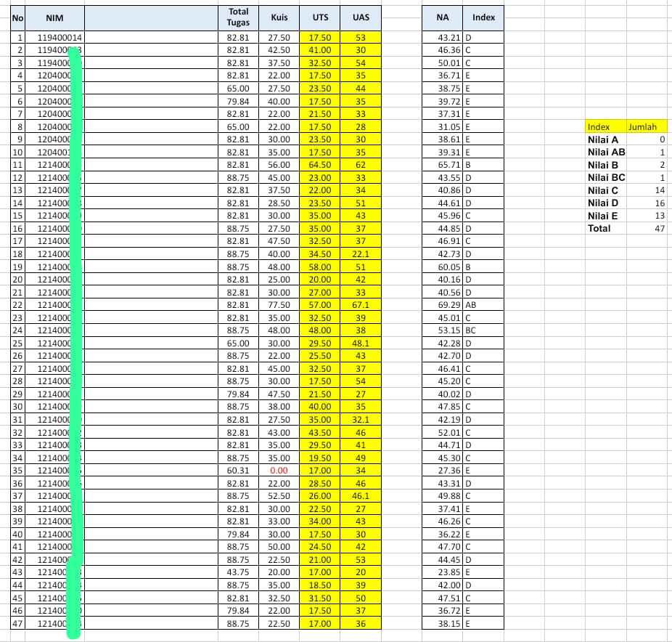Click Total Tugas value 60.31

(238, 471)
